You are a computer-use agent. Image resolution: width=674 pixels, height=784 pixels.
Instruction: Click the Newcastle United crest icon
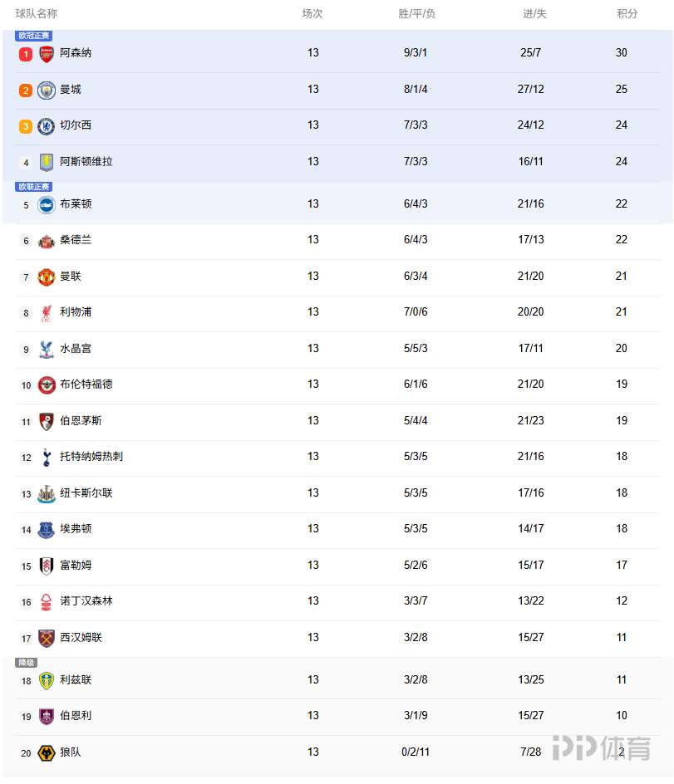47,493
